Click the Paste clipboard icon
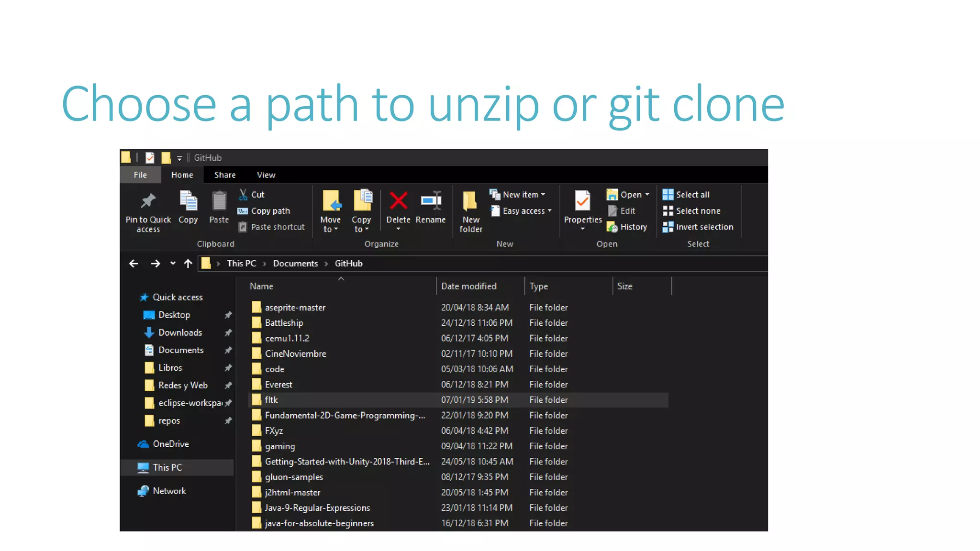This screenshot has height=551, width=980. click(x=219, y=200)
